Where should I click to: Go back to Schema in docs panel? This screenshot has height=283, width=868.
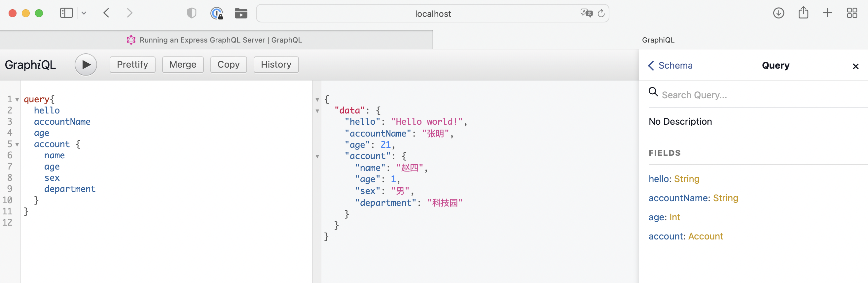click(x=670, y=65)
